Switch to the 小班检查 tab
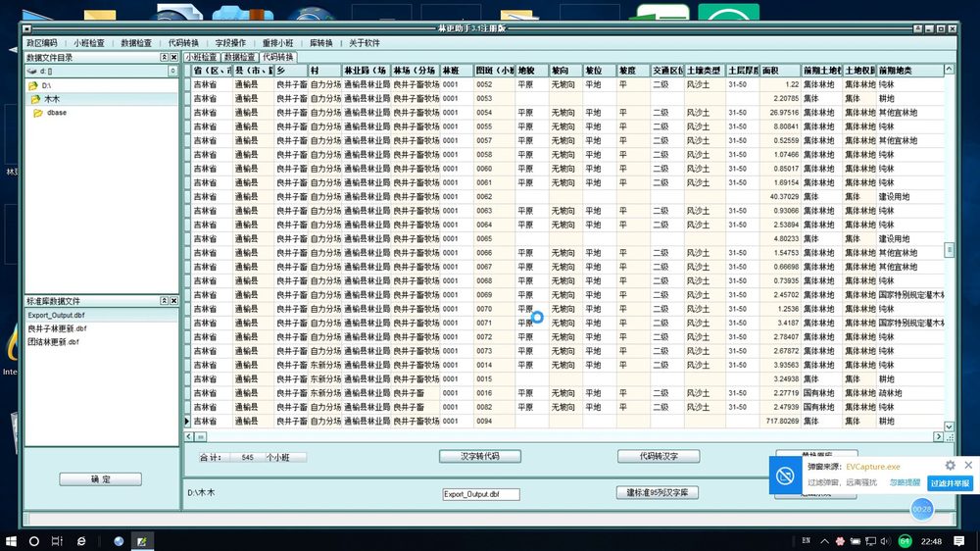Viewport: 980px width, 551px height. [201, 57]
